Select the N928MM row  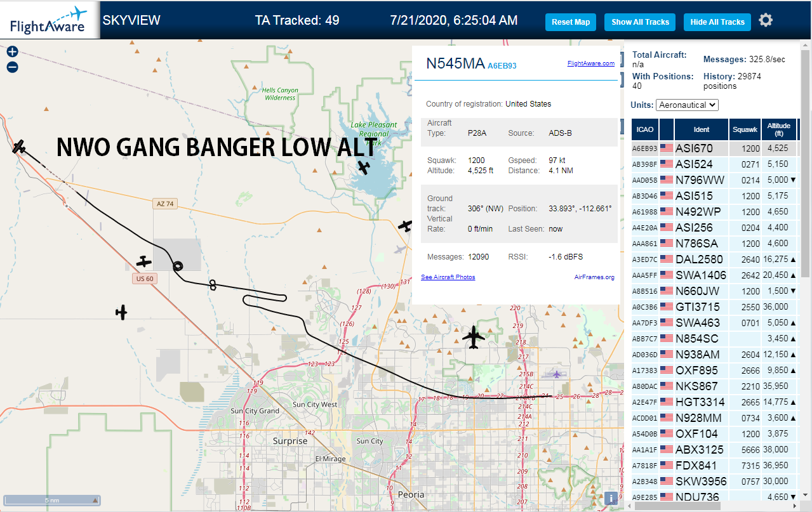click(x=714, y=418)
